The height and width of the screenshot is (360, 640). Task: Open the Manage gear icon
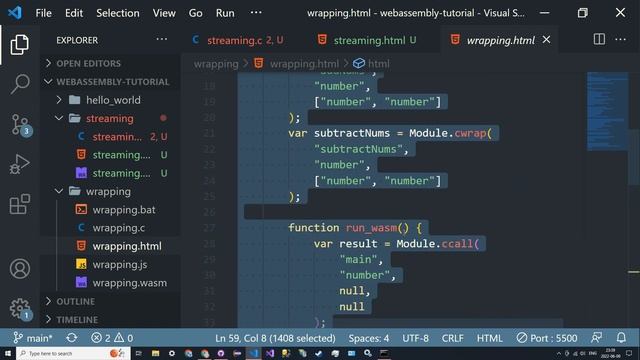[x=20, y=309]
